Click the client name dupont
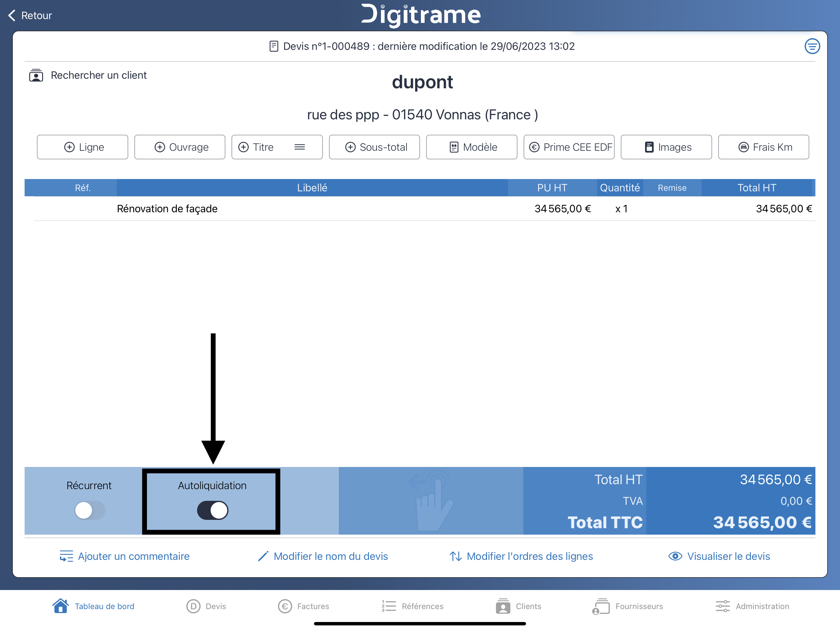The height and width of the screenshot is (630, 840). pyautogui.click(x=422, y=82)
